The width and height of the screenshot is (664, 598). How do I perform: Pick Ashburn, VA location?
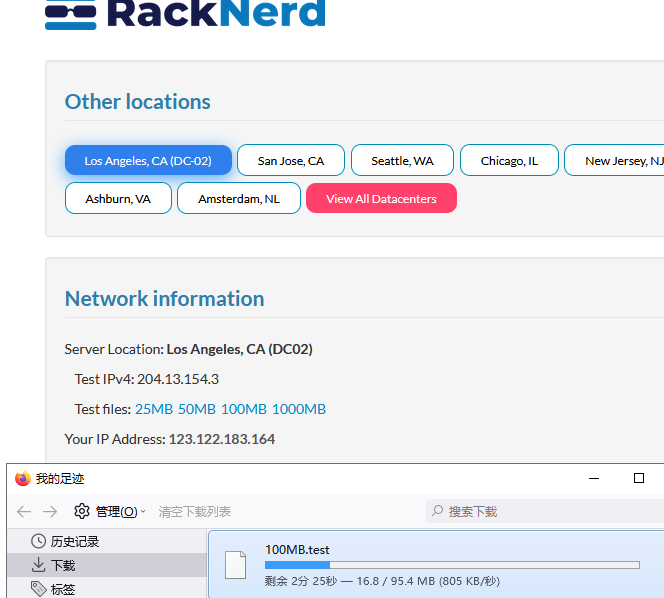coord(118,198)
